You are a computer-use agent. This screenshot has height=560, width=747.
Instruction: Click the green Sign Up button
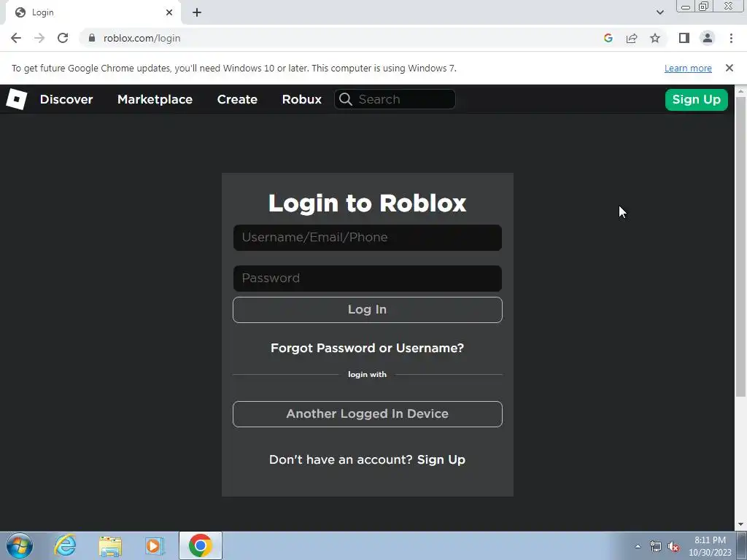pyautogui.click(x=696, y=99)
